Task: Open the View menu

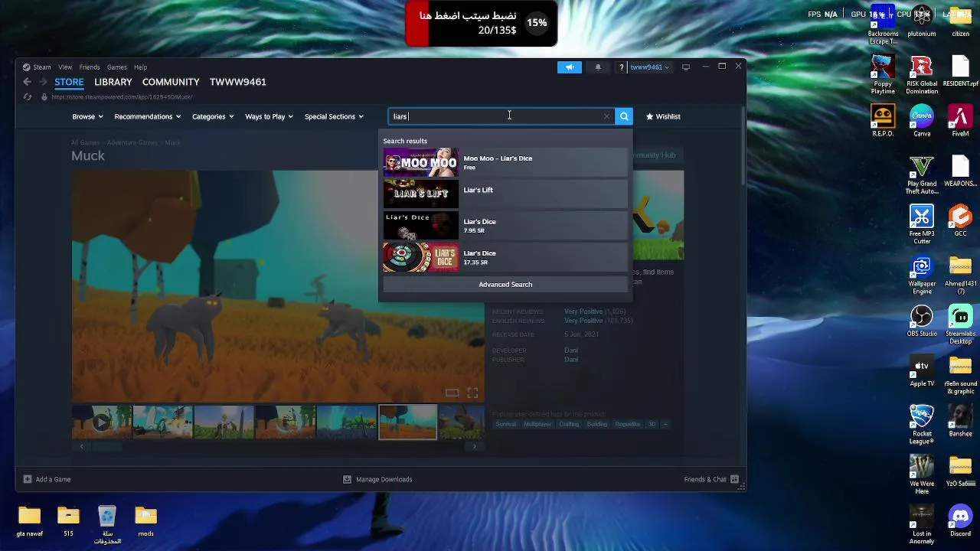Action: [x=65, y=67]
